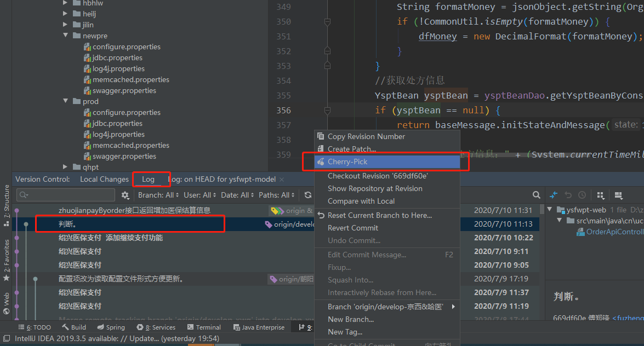
Task: Toggle code folding marker at line 352
Action: point(327,51)
